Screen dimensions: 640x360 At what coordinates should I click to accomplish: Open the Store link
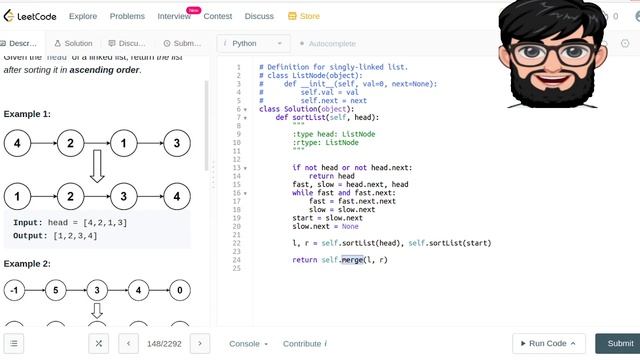click(304, 16)
